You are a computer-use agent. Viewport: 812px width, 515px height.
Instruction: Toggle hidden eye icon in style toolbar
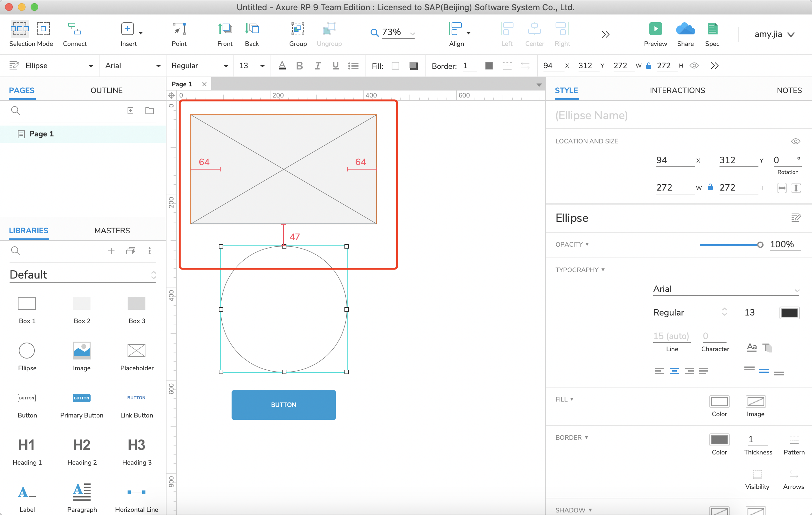[x=694, y=65]
